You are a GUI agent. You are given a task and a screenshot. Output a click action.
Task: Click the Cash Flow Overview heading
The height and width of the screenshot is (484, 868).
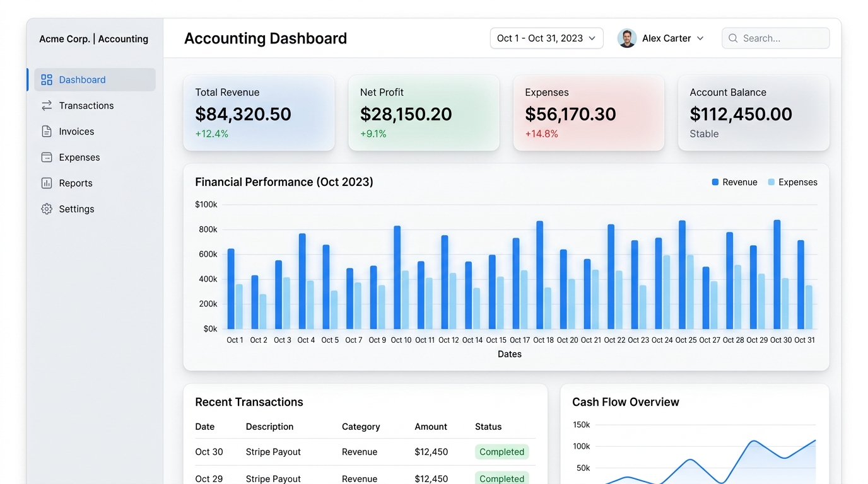[626, 402]
